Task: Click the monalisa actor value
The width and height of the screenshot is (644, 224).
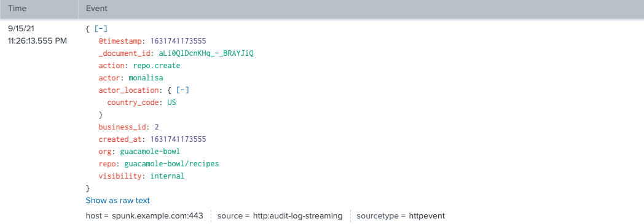Action: point(146,78)
